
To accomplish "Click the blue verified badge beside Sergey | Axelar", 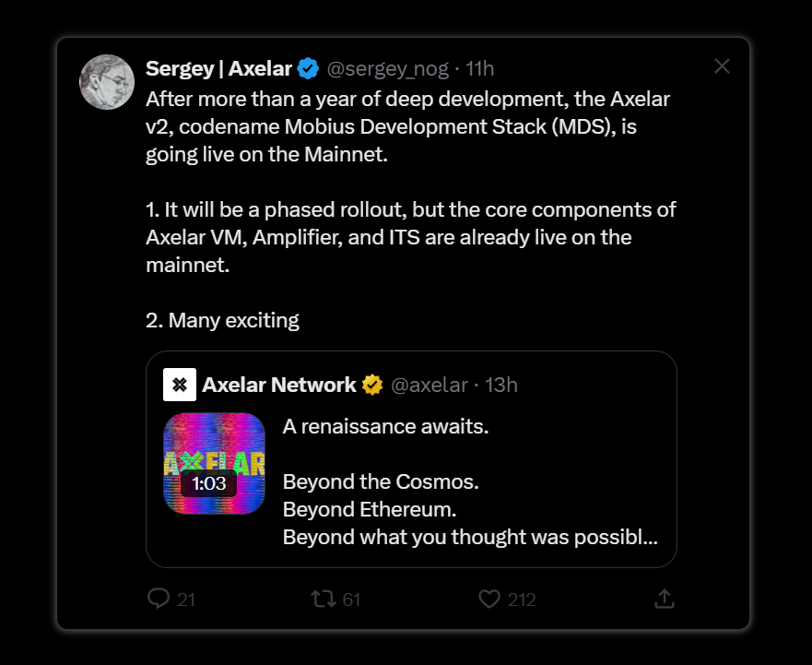I will point(309,68).
